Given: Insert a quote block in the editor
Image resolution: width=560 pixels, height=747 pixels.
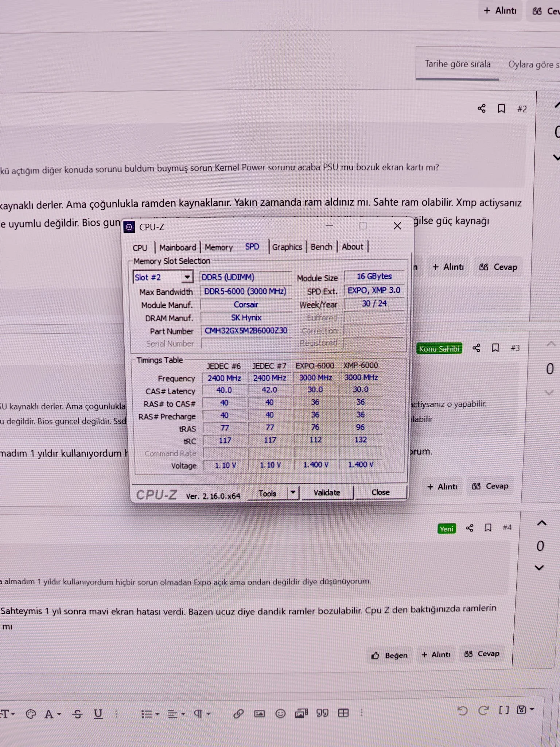Looking at the screenshot, I should click(322, 713).
